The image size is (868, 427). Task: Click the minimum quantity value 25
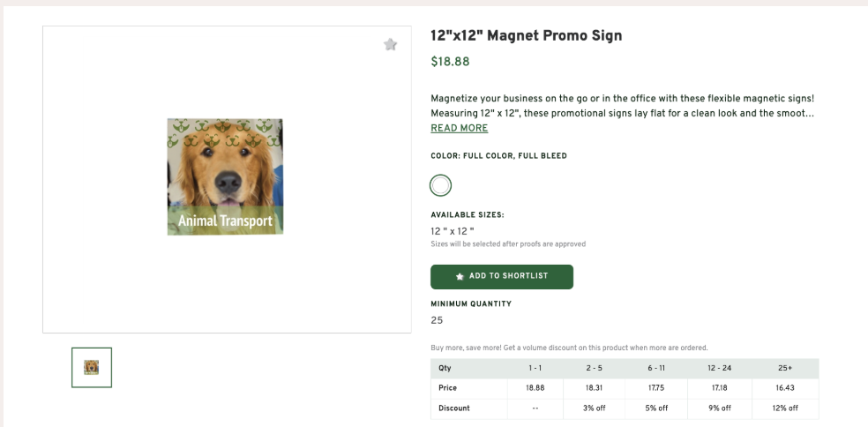[x=437, y=320]
